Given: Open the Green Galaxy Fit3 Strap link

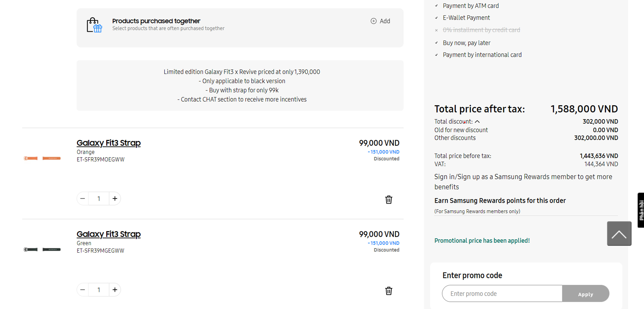Looking at the screenshot, I should 109,234.
